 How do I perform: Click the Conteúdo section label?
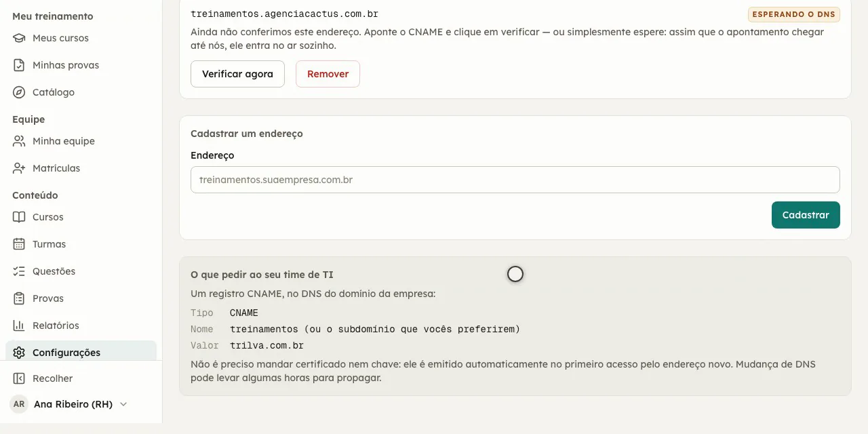(35, 195)
